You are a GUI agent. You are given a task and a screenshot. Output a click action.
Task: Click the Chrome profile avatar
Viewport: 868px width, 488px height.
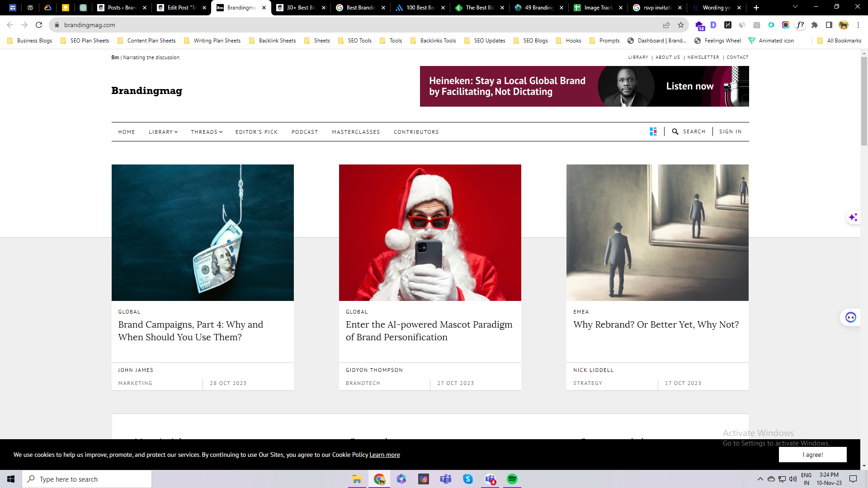844,25
